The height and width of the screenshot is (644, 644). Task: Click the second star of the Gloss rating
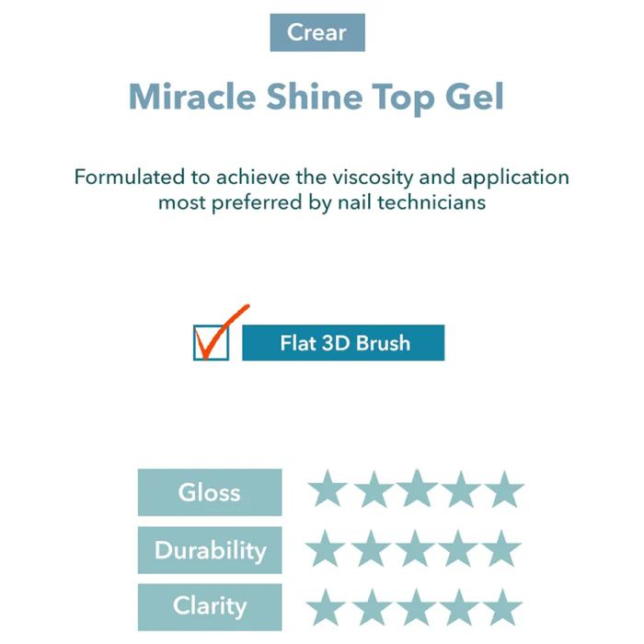coord(373,490)
